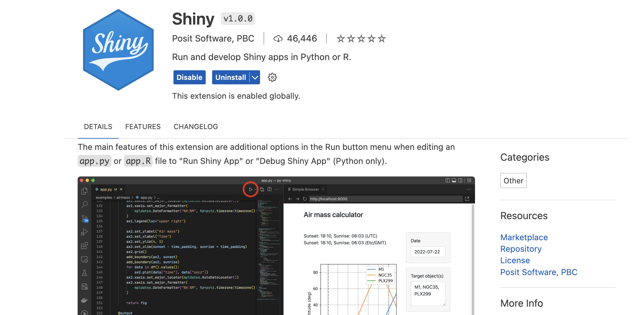The height and width of the screenshot is (315, 644).
Task: Select the Search magnifier icon in preview sidebar
Action: (85, 204)
